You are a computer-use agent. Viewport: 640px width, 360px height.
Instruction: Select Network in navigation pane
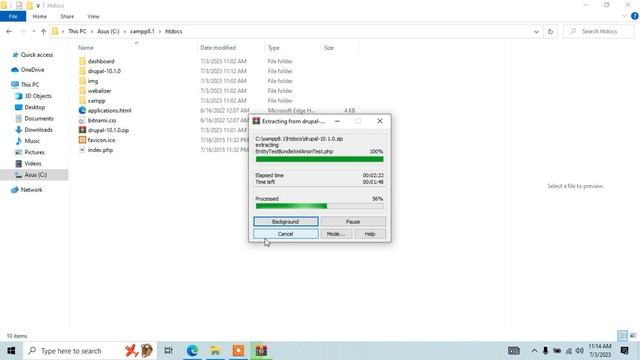pyautogui.click(x=27, y=190)
